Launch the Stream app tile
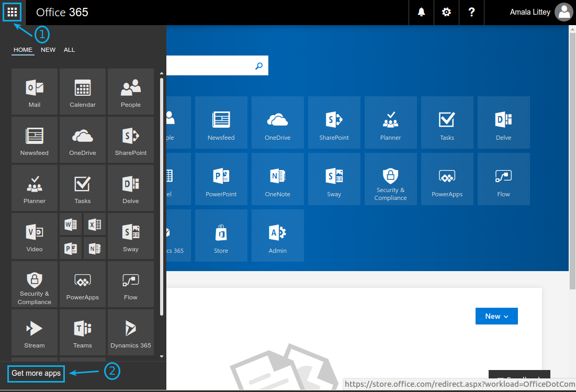576x392 pixels. 35,332
